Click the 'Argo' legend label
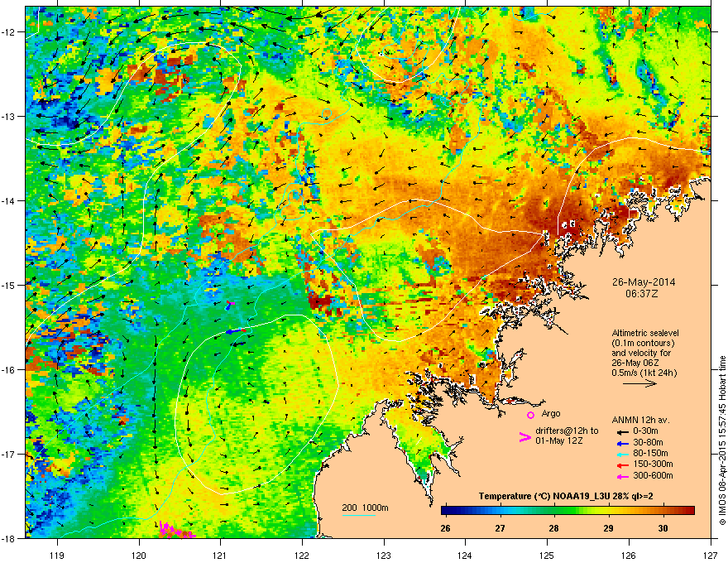The height and width of the screenshot is (563, 728). point(551,413)
